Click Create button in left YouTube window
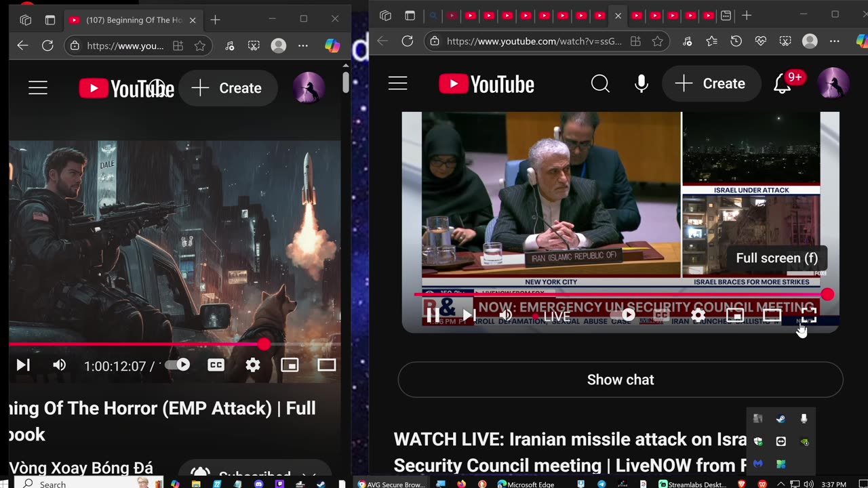868x488 pixels. click(x=227, y=88)
